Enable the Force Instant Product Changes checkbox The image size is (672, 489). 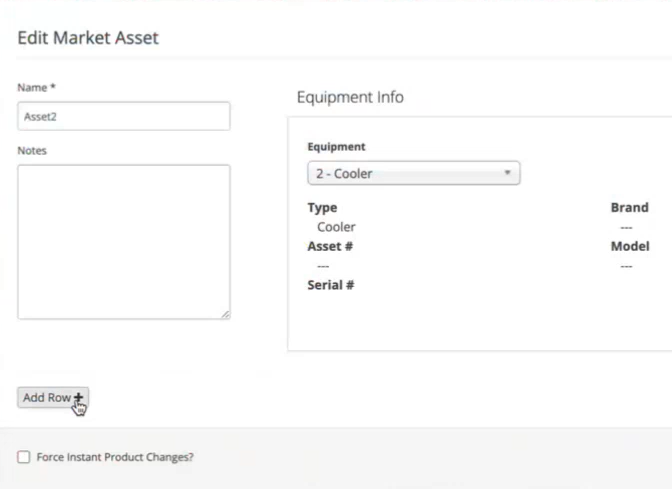click(24, 457)
